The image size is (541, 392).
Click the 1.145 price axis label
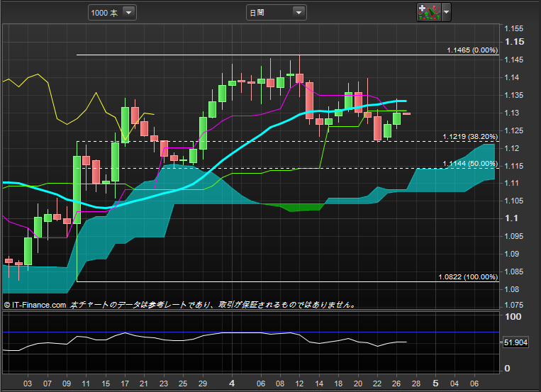[x=513, y=60]
